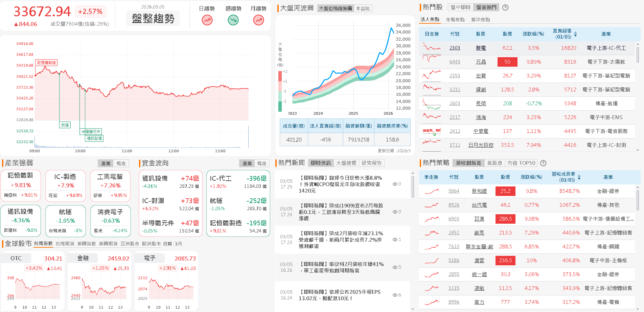The width and height of the screenshot is (644, 312).
Task: Switch river chart to 本益比 tab
Action: (362, 8)
